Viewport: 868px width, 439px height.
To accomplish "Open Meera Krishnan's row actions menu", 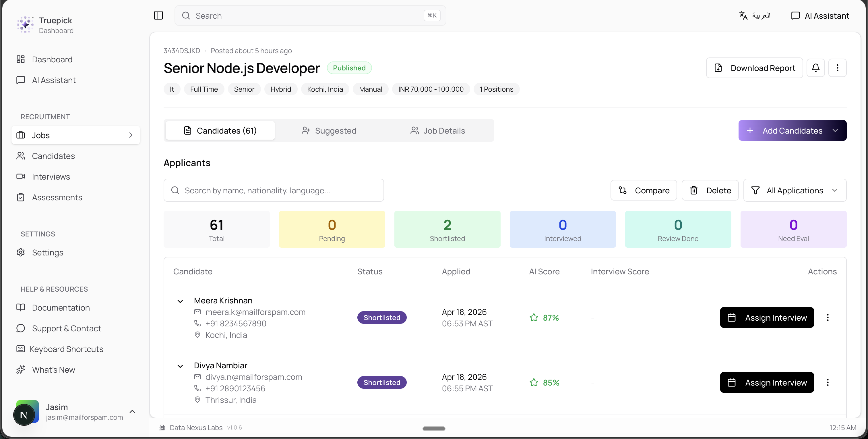I will (828, 318).
